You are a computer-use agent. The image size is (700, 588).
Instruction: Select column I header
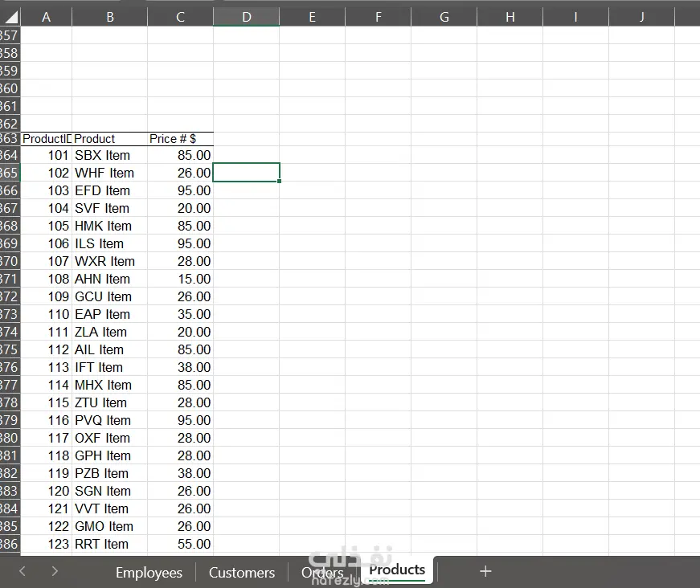pyautogui.click(x=576, y=17)
